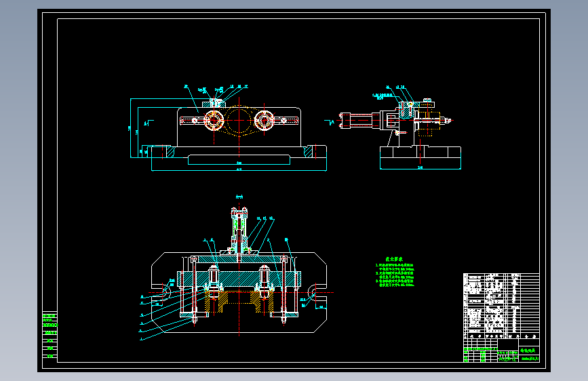Select the width dimension under side view

420,167
